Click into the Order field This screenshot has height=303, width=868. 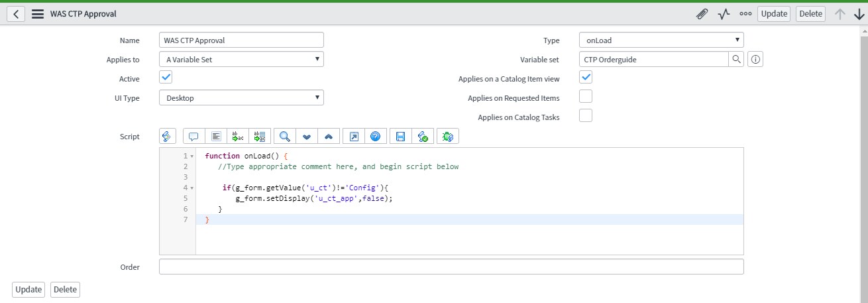tap(451, 267)
